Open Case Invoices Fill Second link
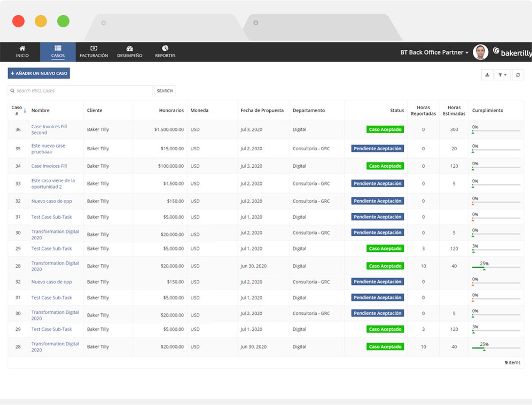 click(49, 129)
